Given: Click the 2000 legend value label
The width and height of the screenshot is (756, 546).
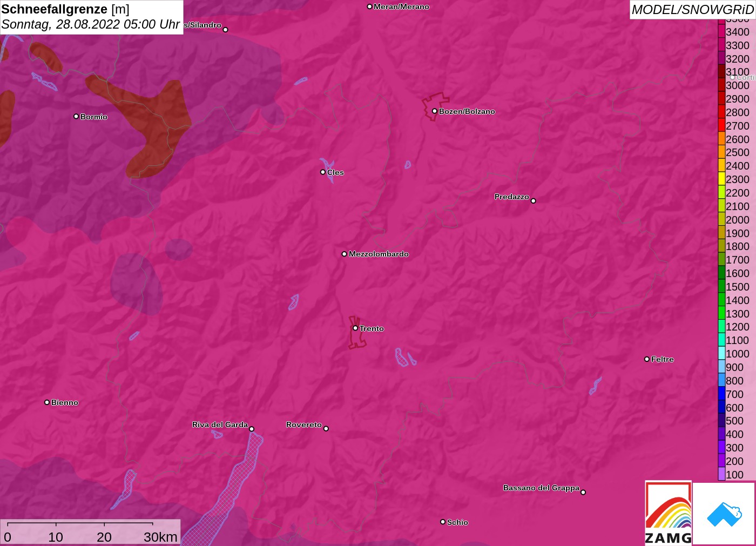Looking at the screenshot, I should [x=738, y=220].
